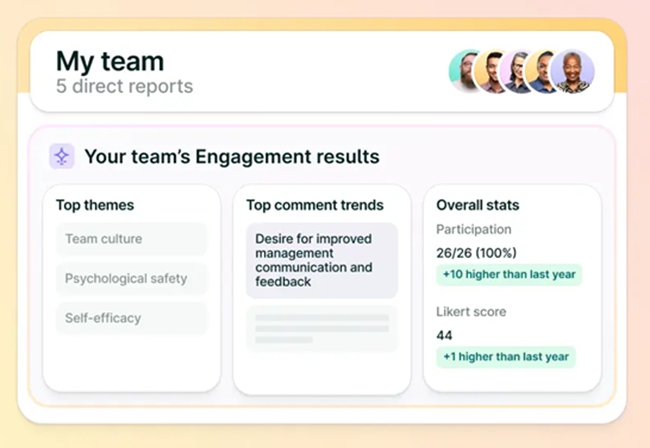Click the '+10 higher than last year' badge

click(509, 274)
